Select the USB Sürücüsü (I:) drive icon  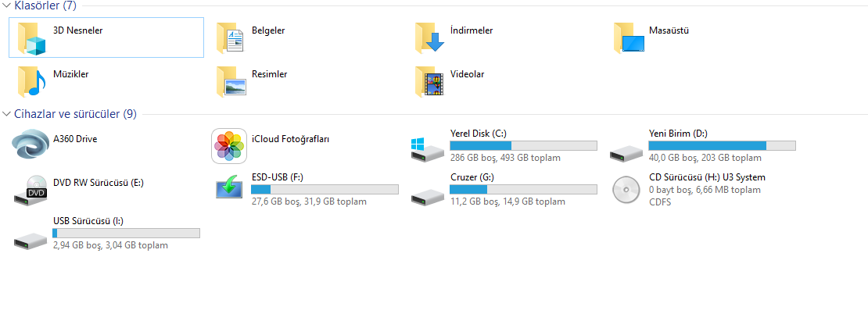(31, 240)
